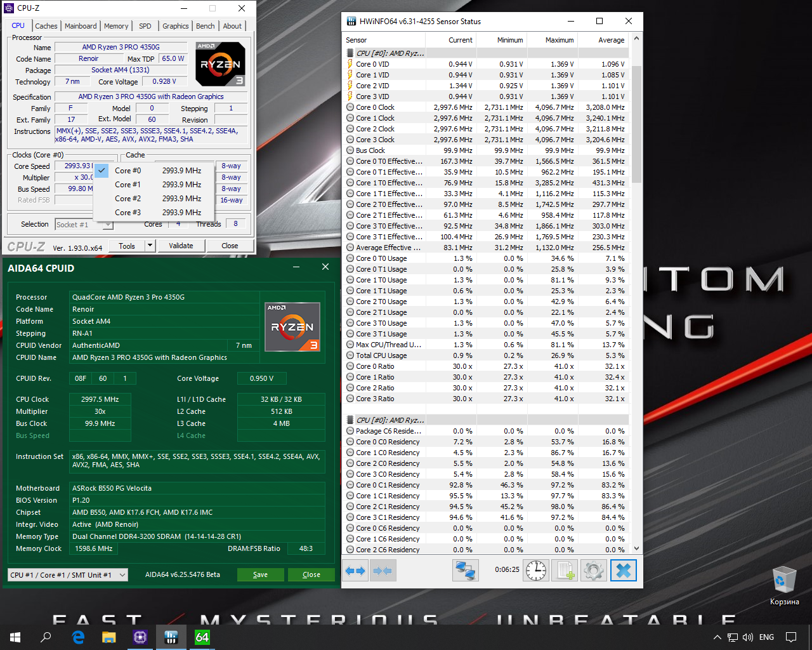Switch input language from ENG
The height and width of the screenshot is (650, 812).
coord(766,637)
